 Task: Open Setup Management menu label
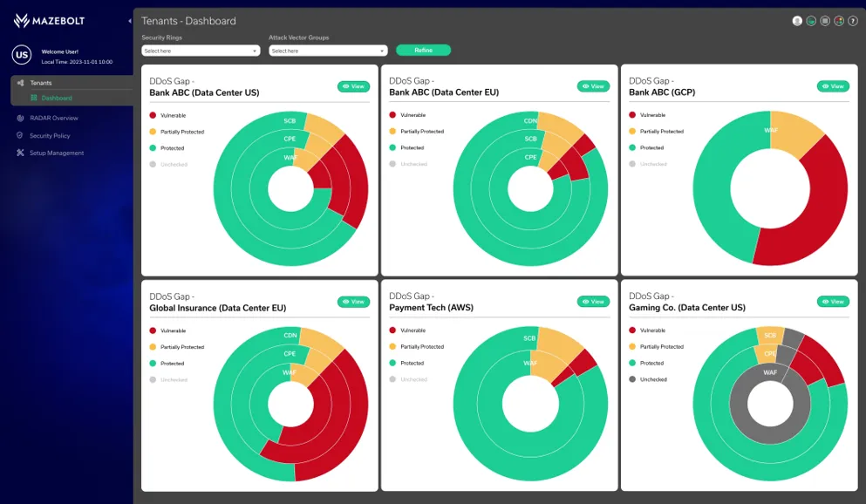(x=57, y=153)
